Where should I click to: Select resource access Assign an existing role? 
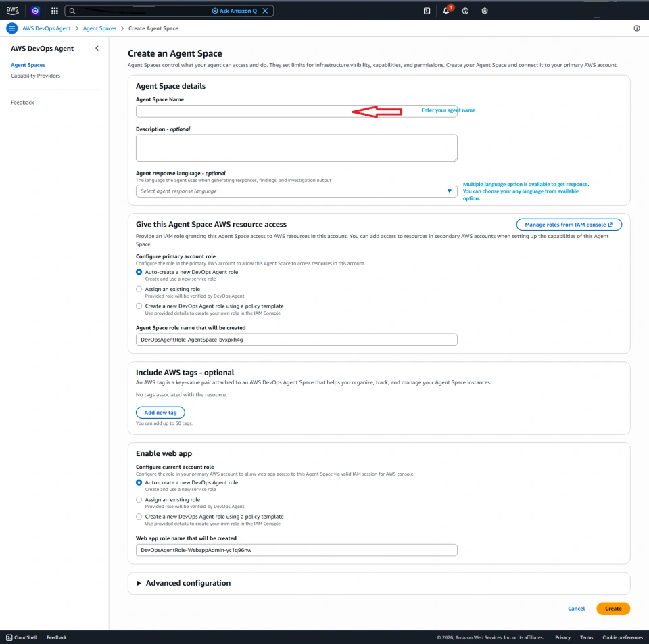pyautogui.click(x=139, y=289)
